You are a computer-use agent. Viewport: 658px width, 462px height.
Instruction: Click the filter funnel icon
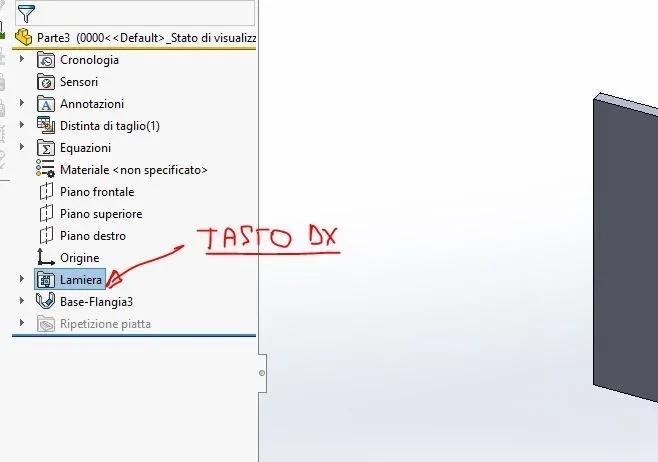(x=26, y=13)
